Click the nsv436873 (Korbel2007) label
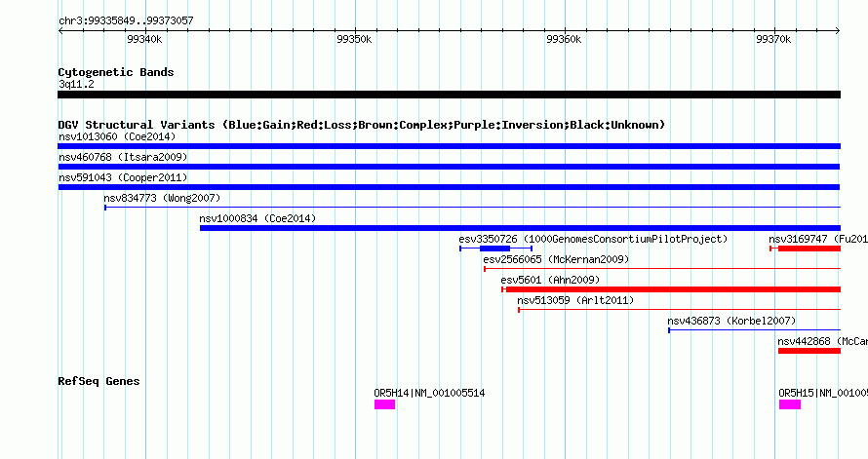 (731, 321)
